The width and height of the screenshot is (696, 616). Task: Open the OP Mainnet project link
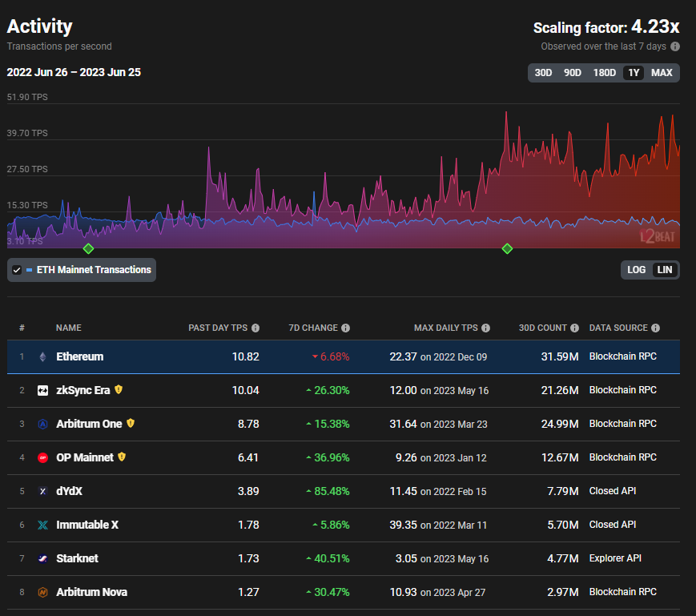pyautogui.click(x=85, y=457)
